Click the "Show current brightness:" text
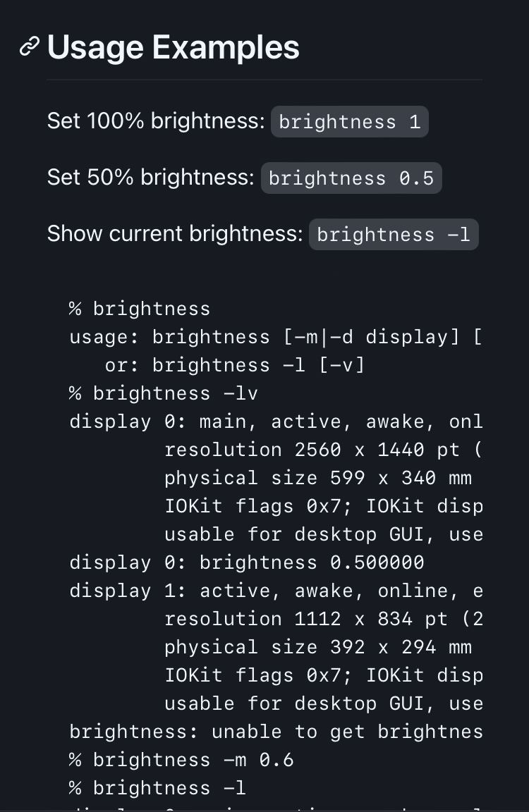Image resolution: width=529 pixels, height=812 pixels. pos(174,234)
